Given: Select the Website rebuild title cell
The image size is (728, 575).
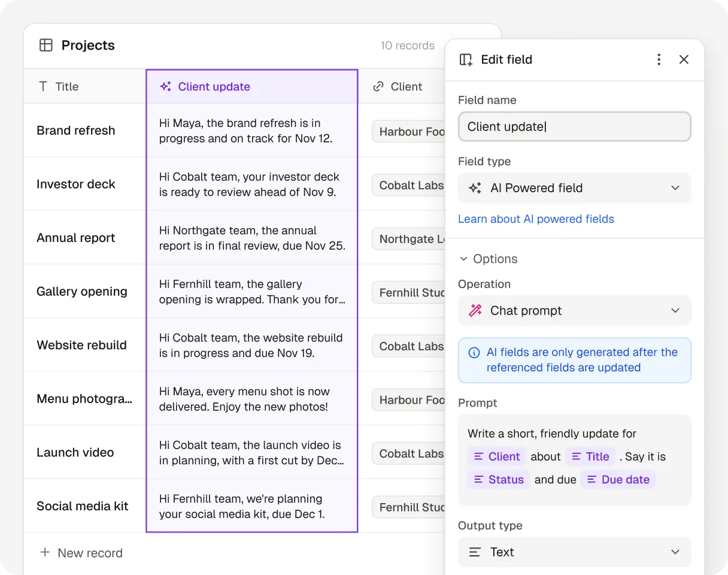Looking at the screenshot, I should pos(85,345).
